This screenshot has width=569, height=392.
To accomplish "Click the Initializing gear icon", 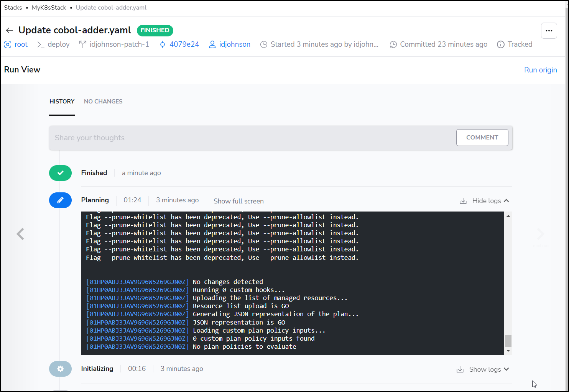I will [60, 369].
